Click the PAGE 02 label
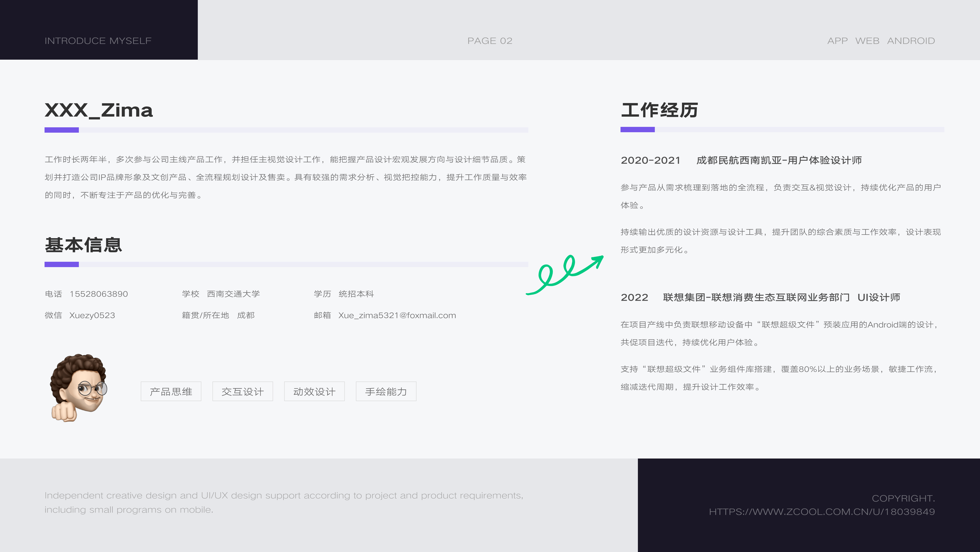The height and width of the screenshot is (552, 980). pyautogui.click(x=490, y=41)
